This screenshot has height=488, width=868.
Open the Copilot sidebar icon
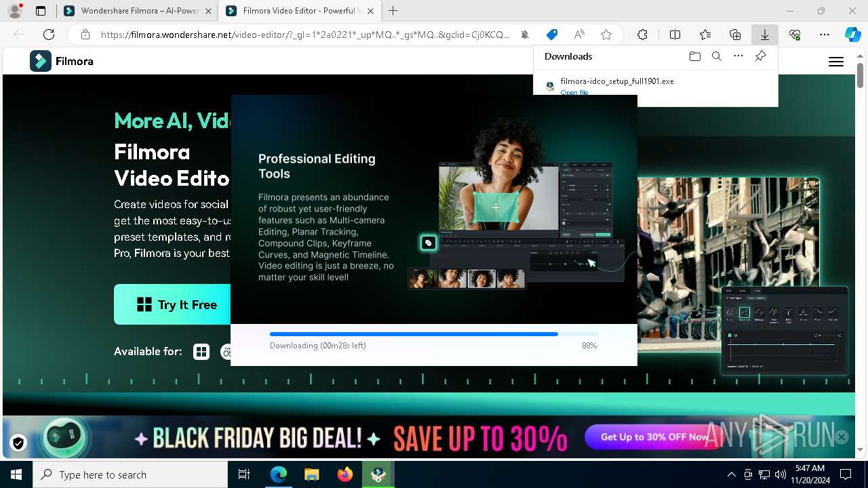(x=853, y=35)
